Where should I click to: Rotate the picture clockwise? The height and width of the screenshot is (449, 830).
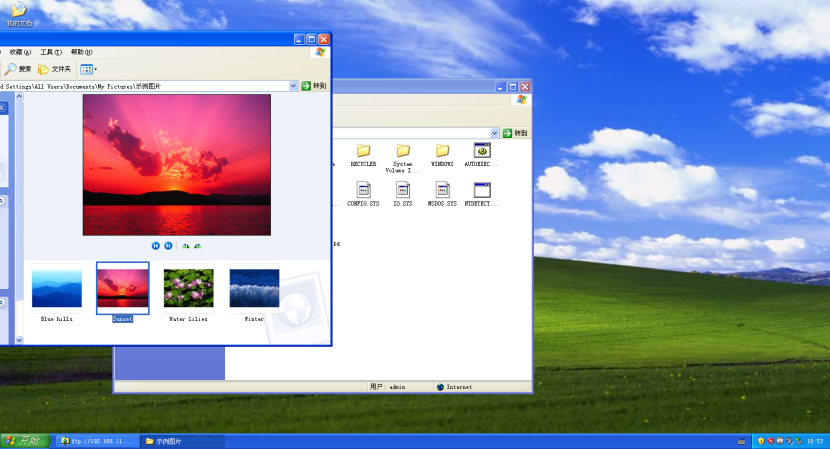185,246
